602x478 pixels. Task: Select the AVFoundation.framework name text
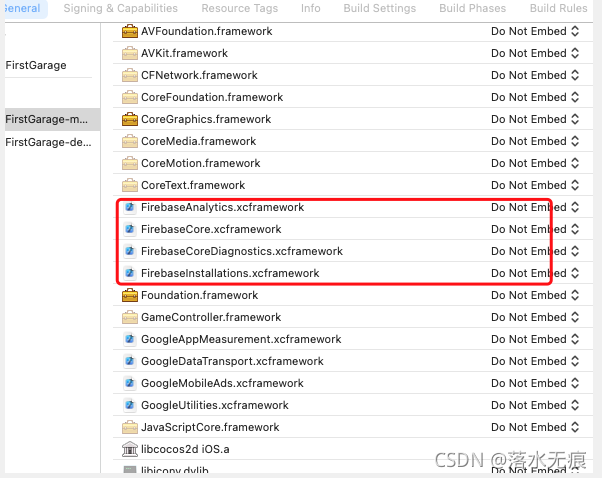coord(207,31)
